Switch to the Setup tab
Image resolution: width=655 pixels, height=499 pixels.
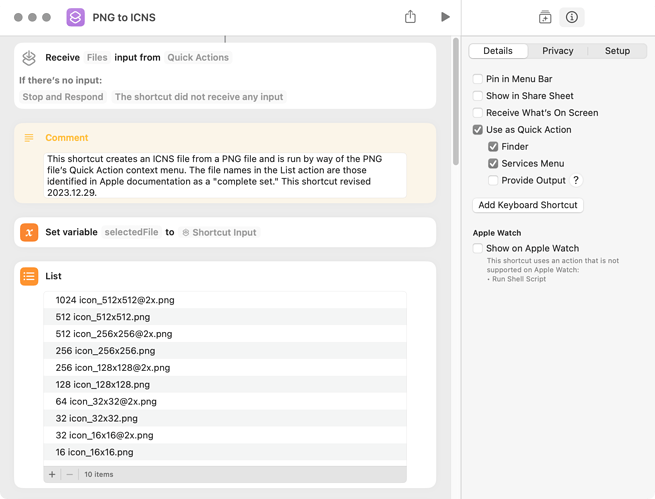[x=617, y=51]
